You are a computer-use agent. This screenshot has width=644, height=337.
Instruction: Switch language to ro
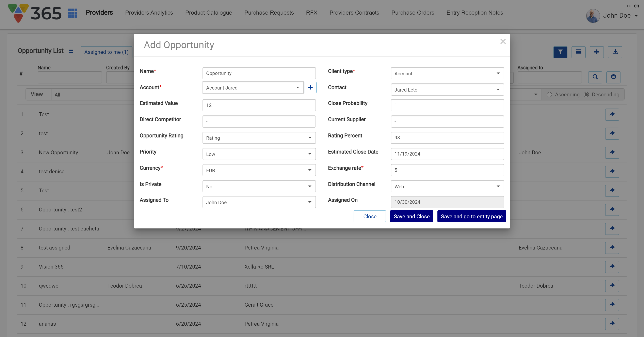629,5
